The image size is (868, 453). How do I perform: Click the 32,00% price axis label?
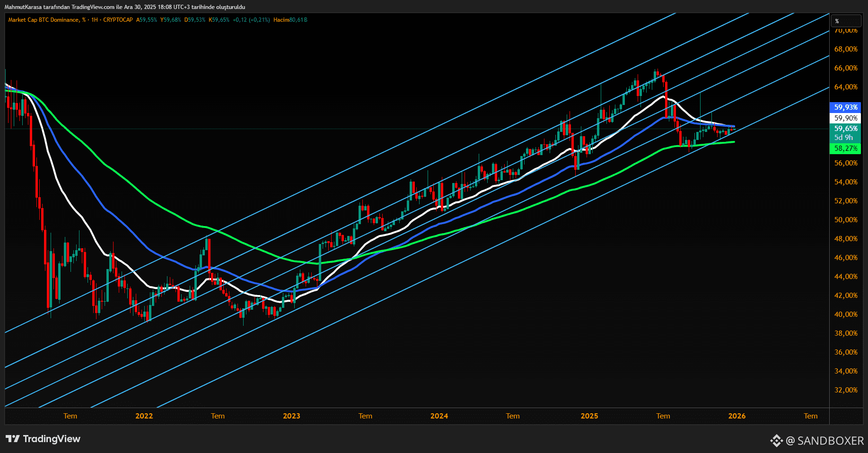[x=846, y=390]
